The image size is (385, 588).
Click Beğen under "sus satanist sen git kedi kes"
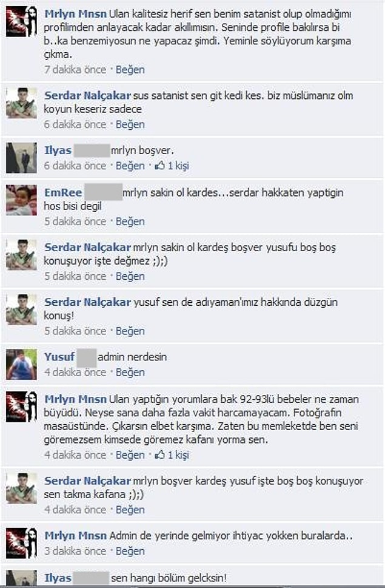[x=130, y=124]
